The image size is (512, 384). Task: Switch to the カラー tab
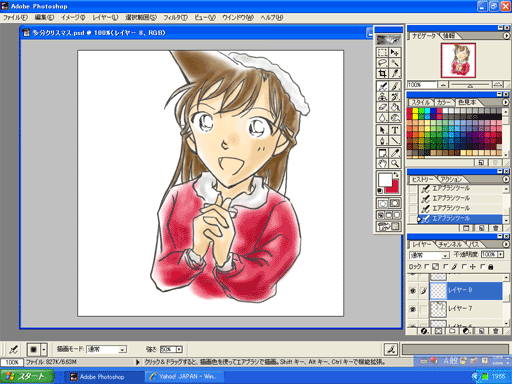pos(443,102)
